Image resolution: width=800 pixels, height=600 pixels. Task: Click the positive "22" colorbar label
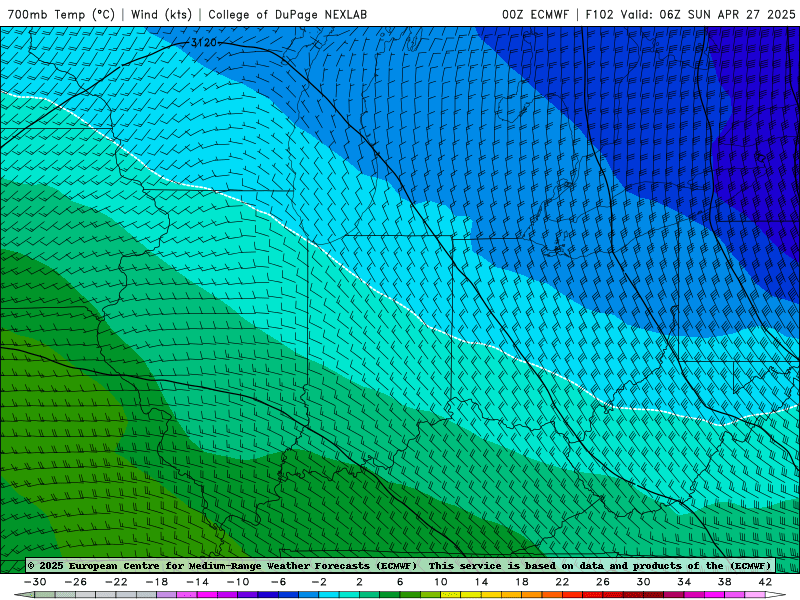click(562, 582)
